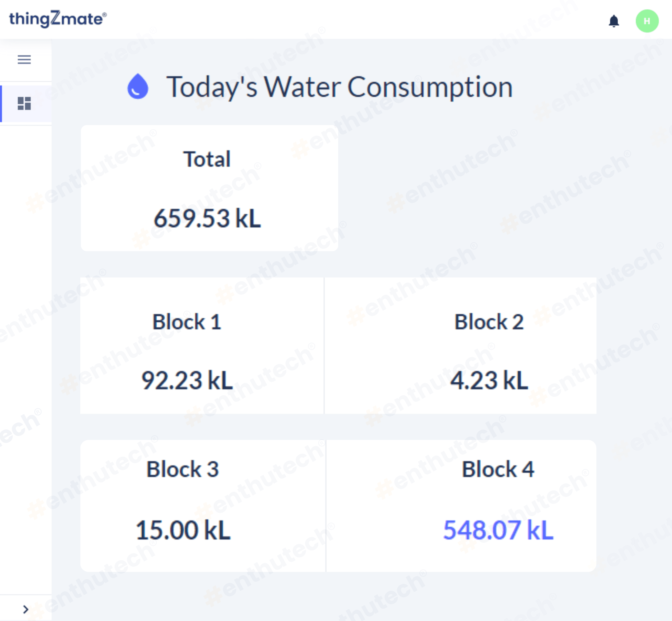The width and height of the screenshot is (672, 621).
Task: Select the Total consumption card
Action: (x=209, y=188)
